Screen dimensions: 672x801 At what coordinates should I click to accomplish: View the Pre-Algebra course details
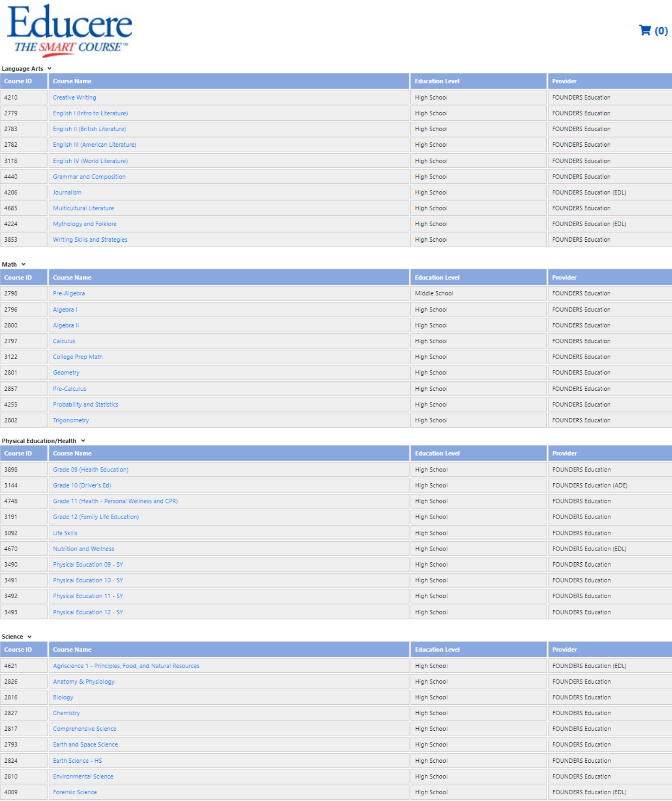69,293
